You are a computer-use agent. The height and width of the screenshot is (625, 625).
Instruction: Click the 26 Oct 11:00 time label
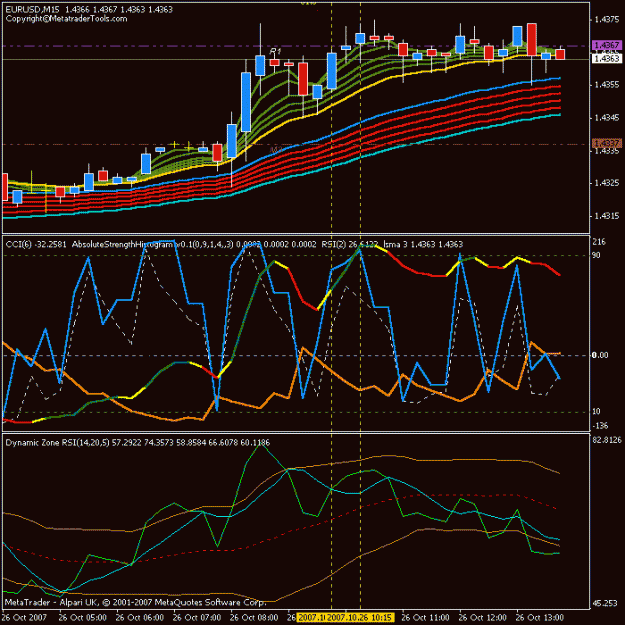tap(426, 618)
